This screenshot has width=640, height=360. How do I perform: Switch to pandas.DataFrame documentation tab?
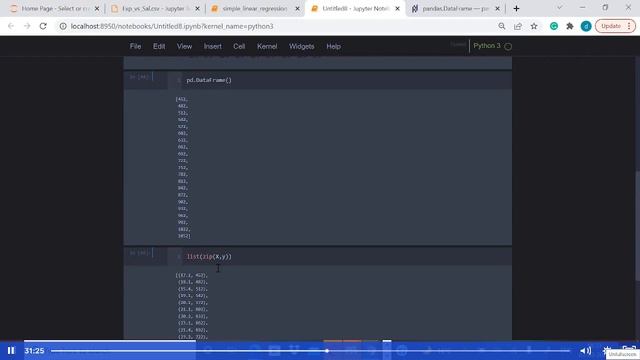455,8
